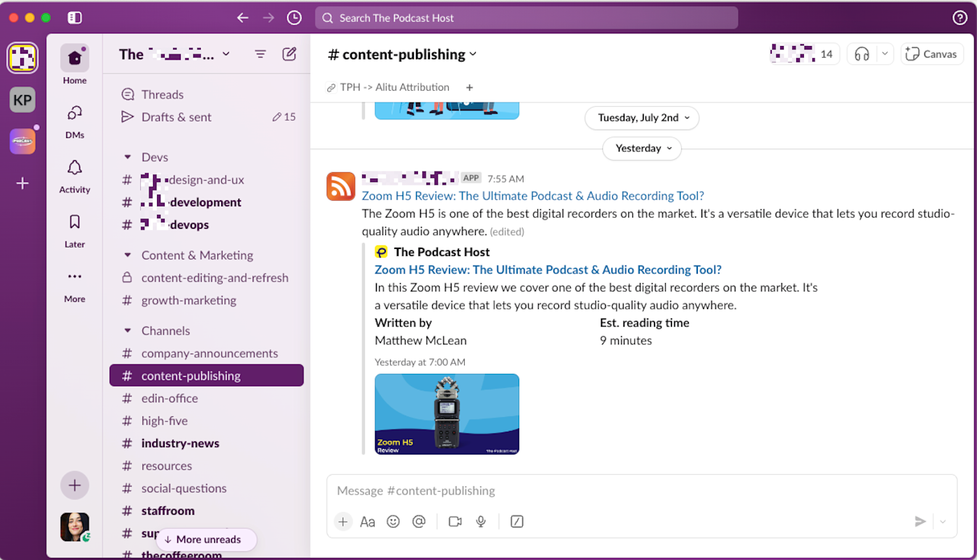This screenshot has width=977, height=560.
Task: Go forward with the right arrow
Action: (x=268, y=18)
